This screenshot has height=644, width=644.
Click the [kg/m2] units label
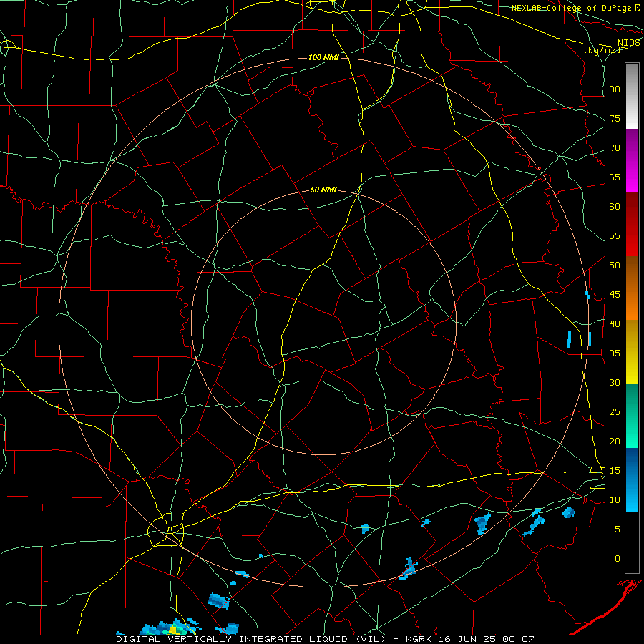click(x=602, y=50)
